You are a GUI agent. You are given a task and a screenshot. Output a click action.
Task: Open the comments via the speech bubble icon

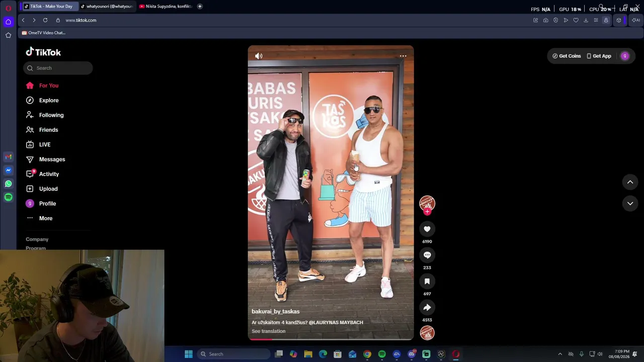point(427,255)
